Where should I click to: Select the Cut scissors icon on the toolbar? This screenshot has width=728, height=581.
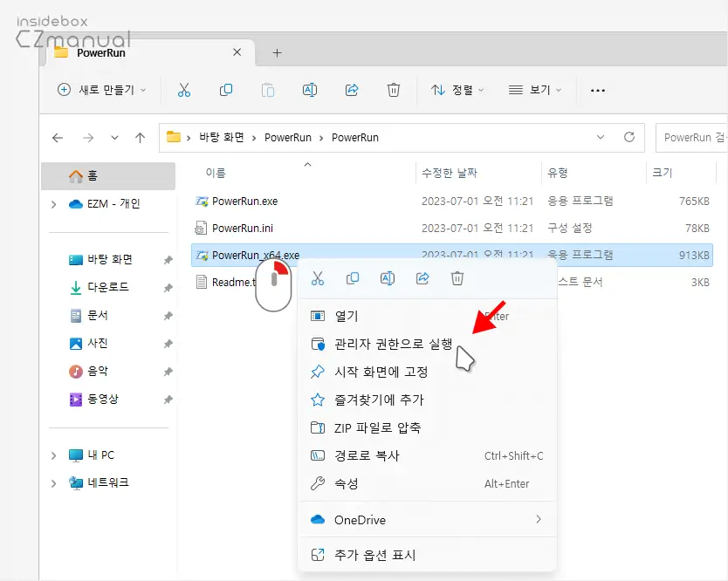coord(185,90)
